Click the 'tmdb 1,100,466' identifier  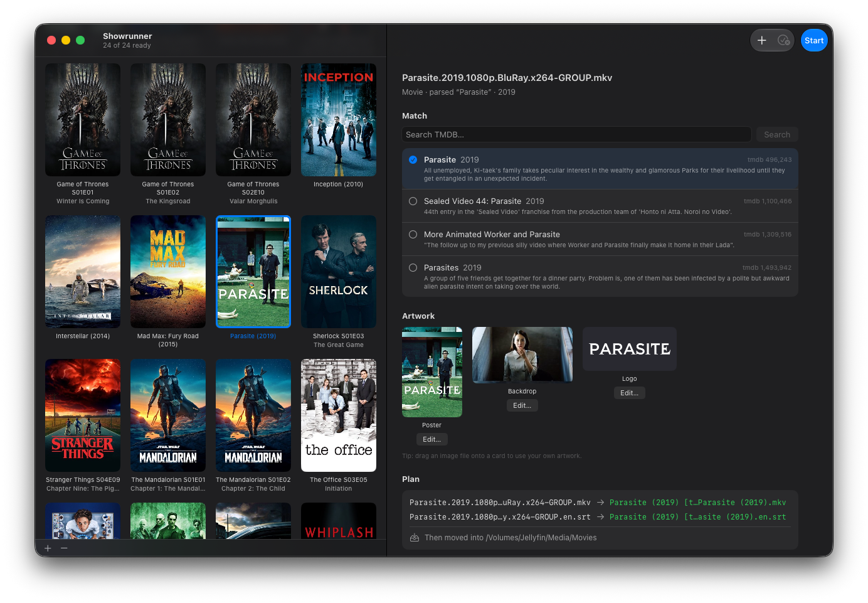pyautogui.click(x=768, y=201)
